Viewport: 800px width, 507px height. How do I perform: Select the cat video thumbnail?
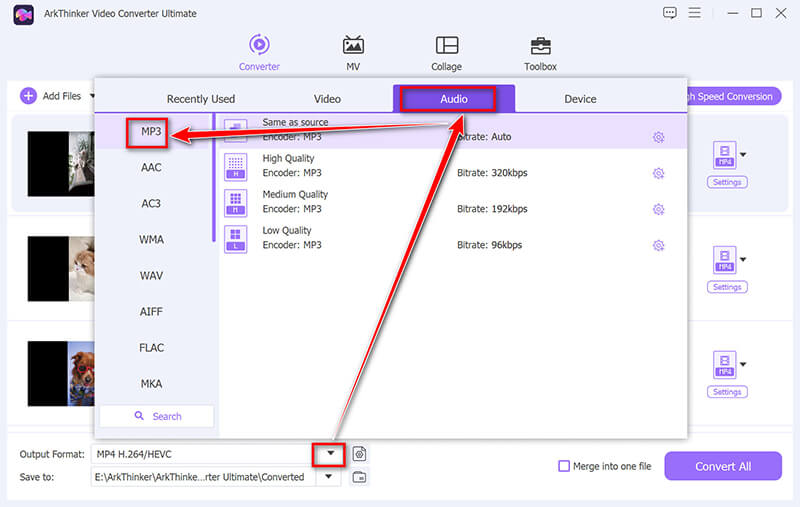coord(61,269)
